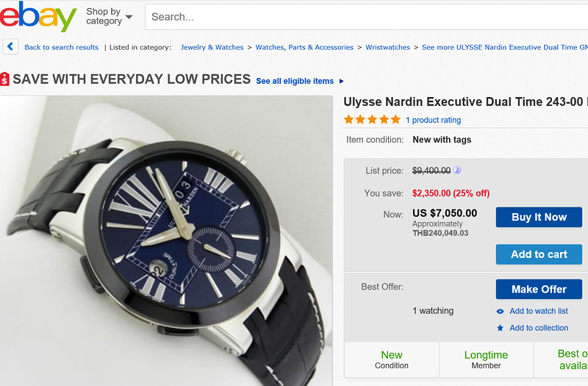Click the list price info icon
The image size is (588, 386).
(x=457, y=171)
